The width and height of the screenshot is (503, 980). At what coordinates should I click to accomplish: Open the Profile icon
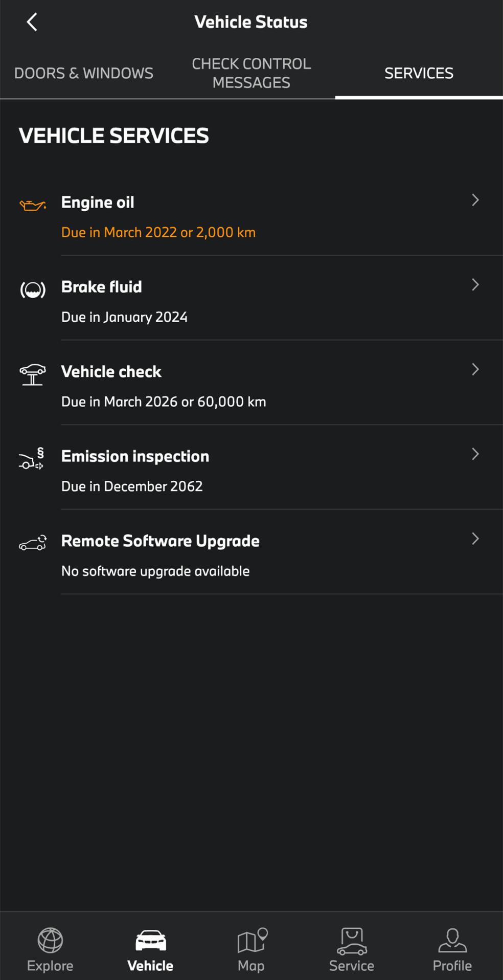click(x=452, y=940)
